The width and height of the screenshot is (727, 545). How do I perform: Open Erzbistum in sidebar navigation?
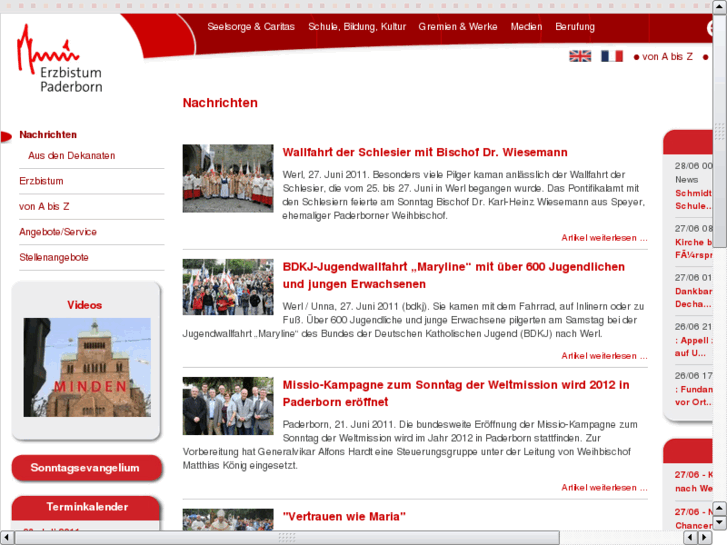click(41, 181)
